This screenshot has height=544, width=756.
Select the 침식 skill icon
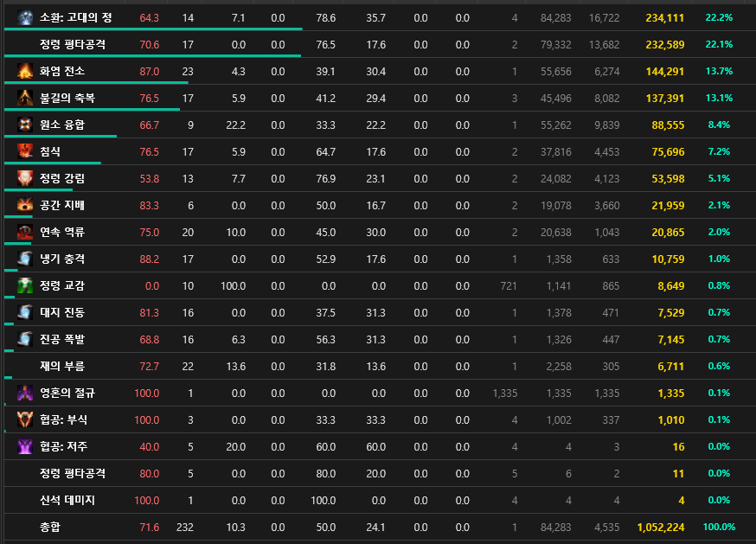click(25, 151)
